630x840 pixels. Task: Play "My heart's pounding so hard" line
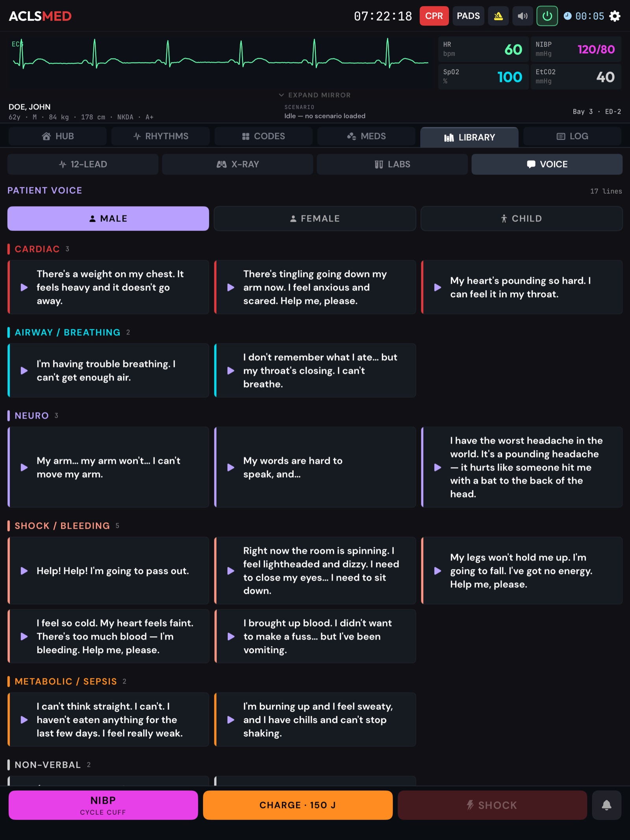[x=522, y=287]
